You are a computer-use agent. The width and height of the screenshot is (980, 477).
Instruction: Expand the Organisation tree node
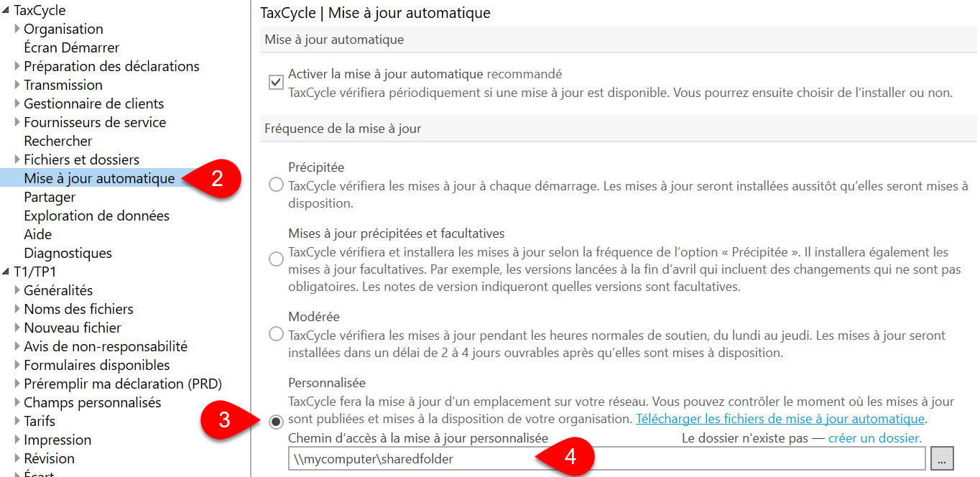coord(17,29)
